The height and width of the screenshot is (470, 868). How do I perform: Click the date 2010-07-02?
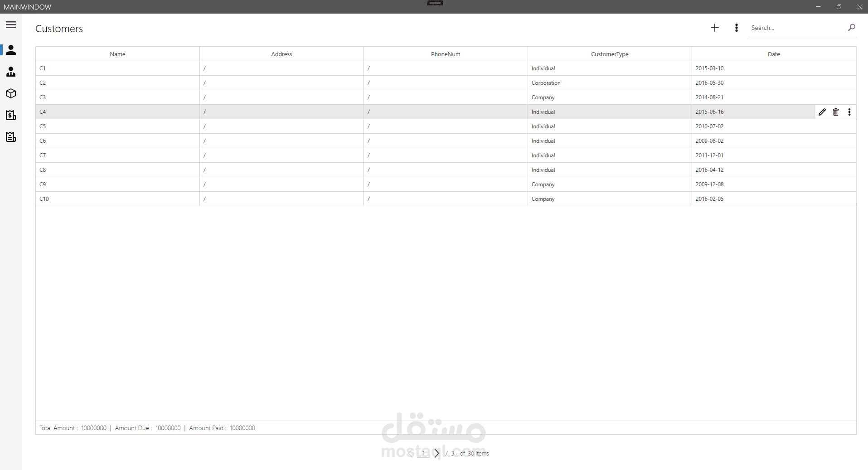coord(710,126)
